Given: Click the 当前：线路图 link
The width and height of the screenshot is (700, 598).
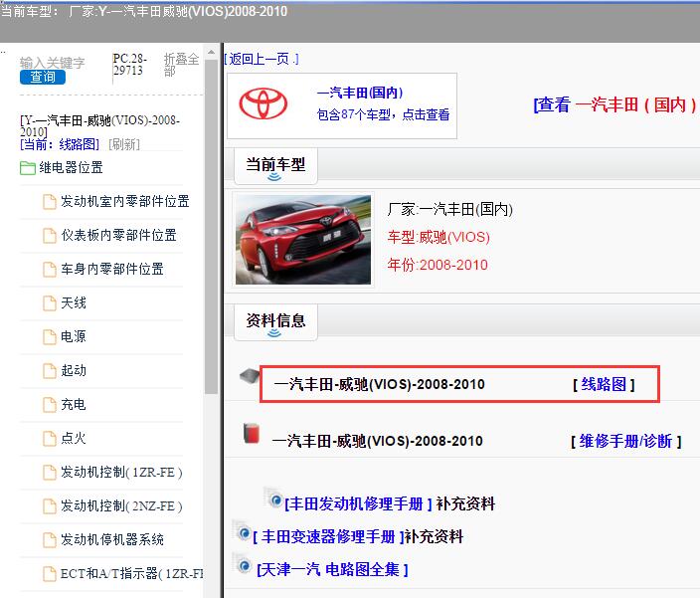Looking at the screenshot, I should click(60, 144).
